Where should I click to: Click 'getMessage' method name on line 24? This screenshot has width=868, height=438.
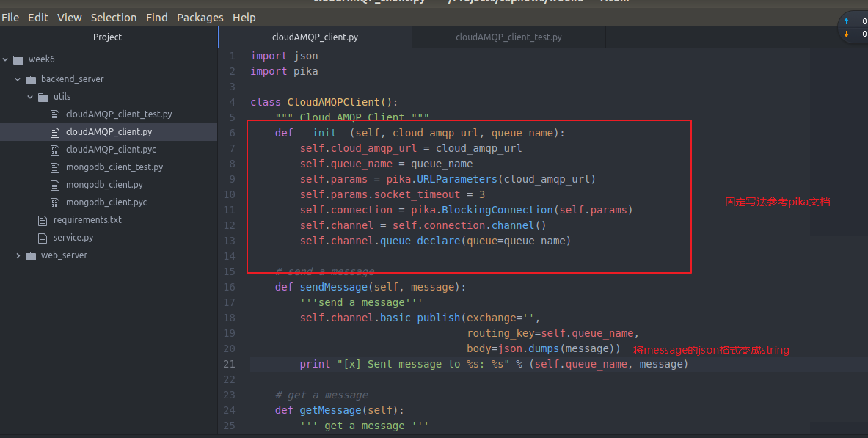(x=330, y=410)
